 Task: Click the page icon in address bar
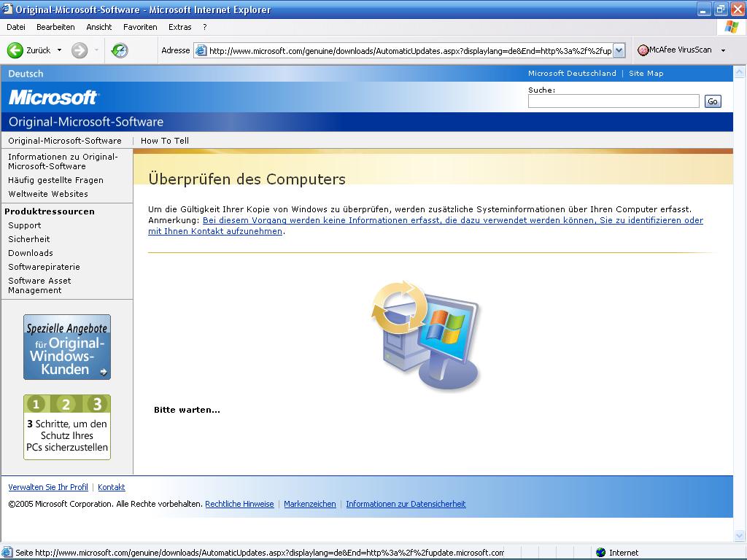pyautogui.click(x=201, y=50)
